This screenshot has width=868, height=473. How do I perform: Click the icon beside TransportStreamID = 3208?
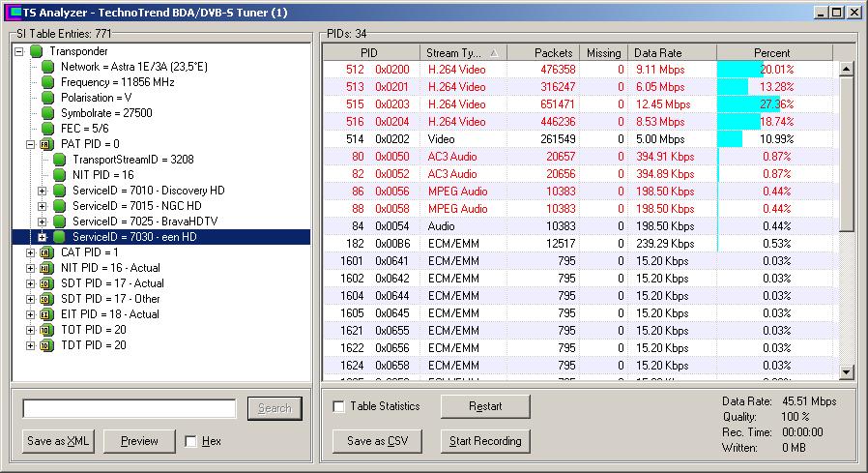pyautogui.click(x=60, y=160)
